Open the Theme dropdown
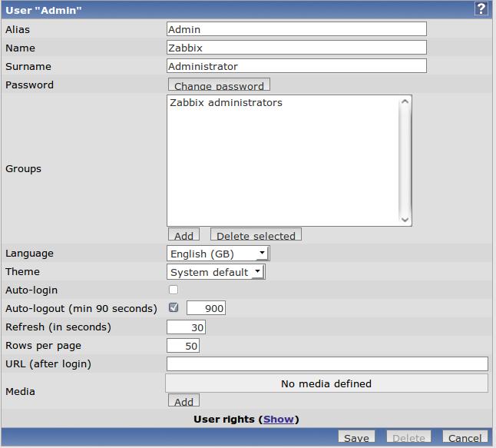The image size is (496, 448). (216, 272)
